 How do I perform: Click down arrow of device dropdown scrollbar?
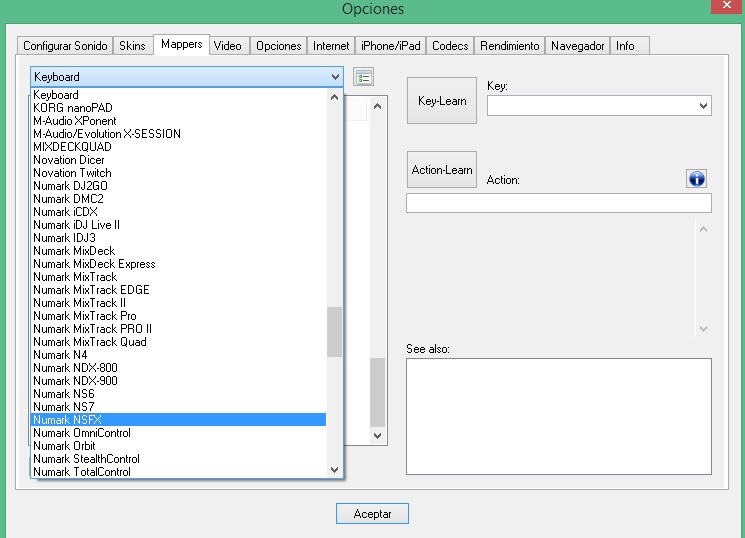coord(334,470)
